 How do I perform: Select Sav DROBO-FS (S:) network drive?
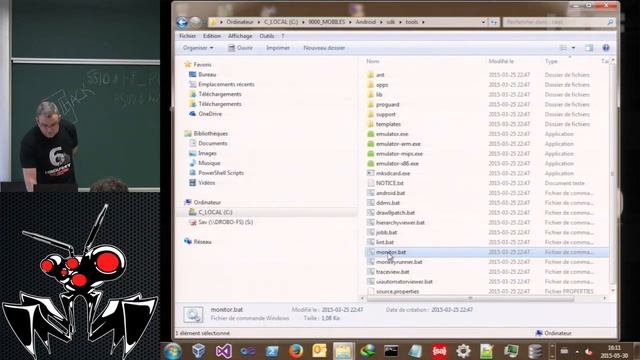point(225,222)
